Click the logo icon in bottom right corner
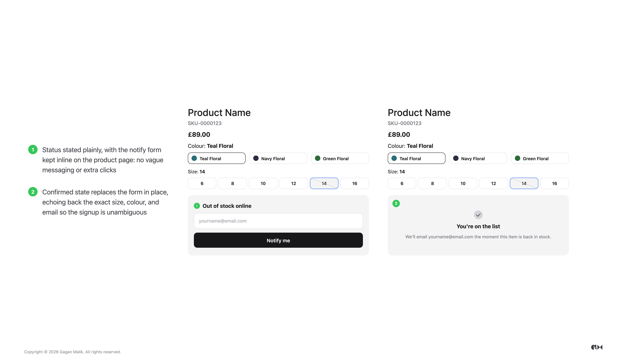 [x=597, y=347]
